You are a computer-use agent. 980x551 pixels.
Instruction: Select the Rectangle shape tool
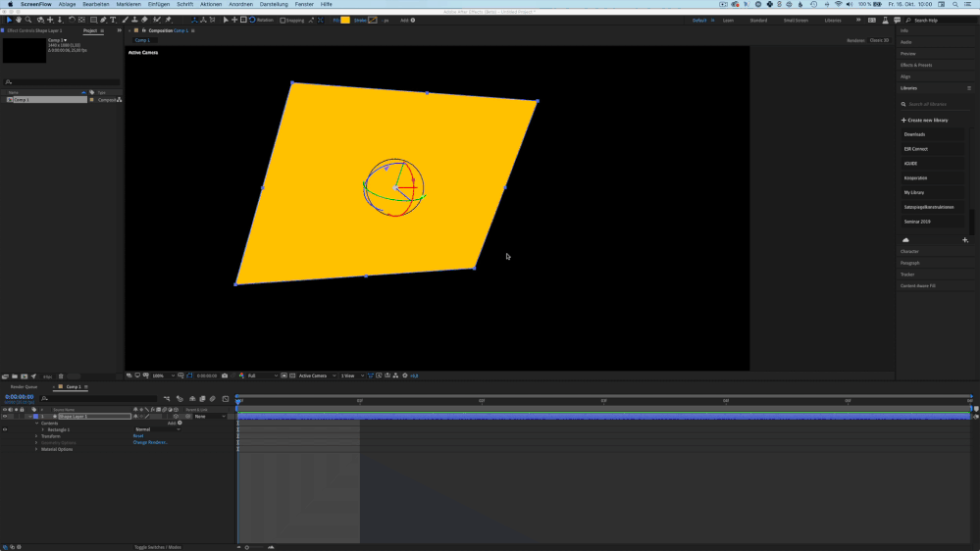click(x=93, y=20)
